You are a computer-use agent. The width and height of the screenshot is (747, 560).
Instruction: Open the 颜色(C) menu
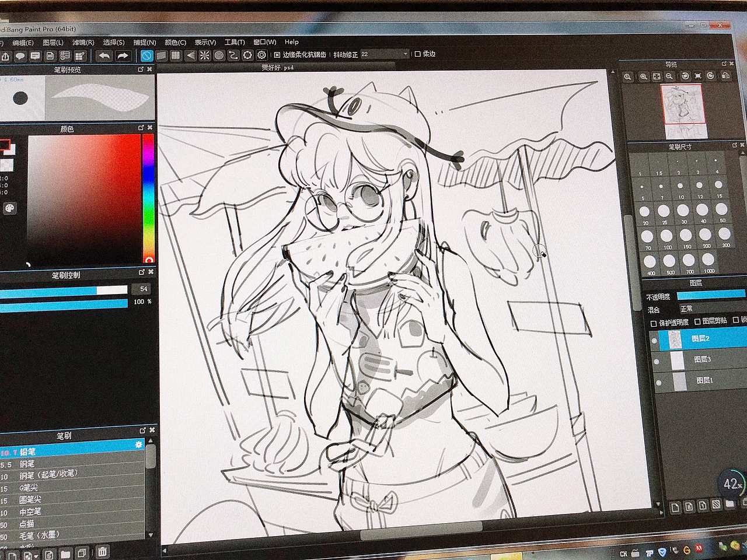[175, 42]
